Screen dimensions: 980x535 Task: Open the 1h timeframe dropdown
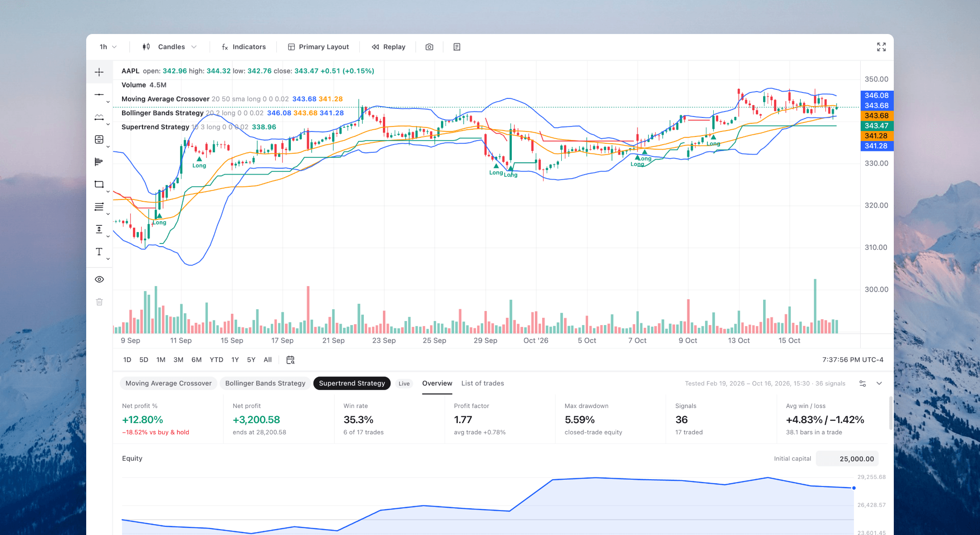point(108,47)
